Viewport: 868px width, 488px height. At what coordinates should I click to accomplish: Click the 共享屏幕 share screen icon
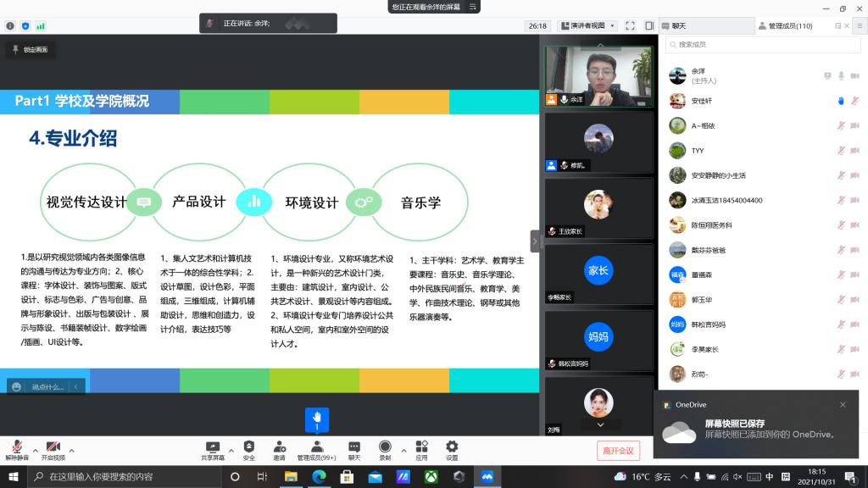[213, 446]
